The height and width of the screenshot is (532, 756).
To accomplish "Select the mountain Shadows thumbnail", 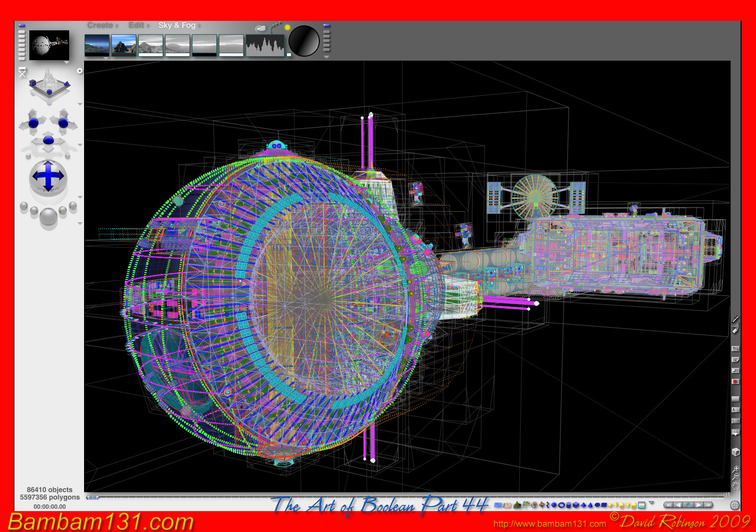I will click(124, 45).
